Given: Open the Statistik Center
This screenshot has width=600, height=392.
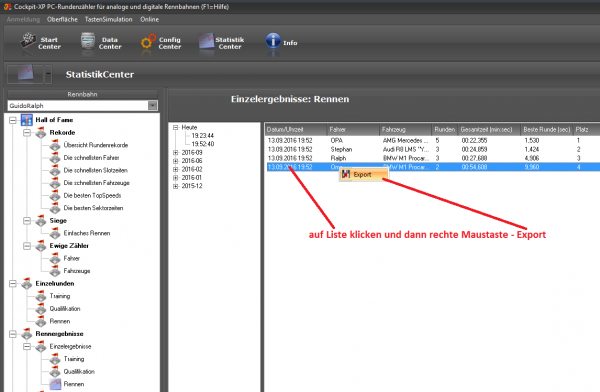Looking at the screenshot, I should (221, 43).
